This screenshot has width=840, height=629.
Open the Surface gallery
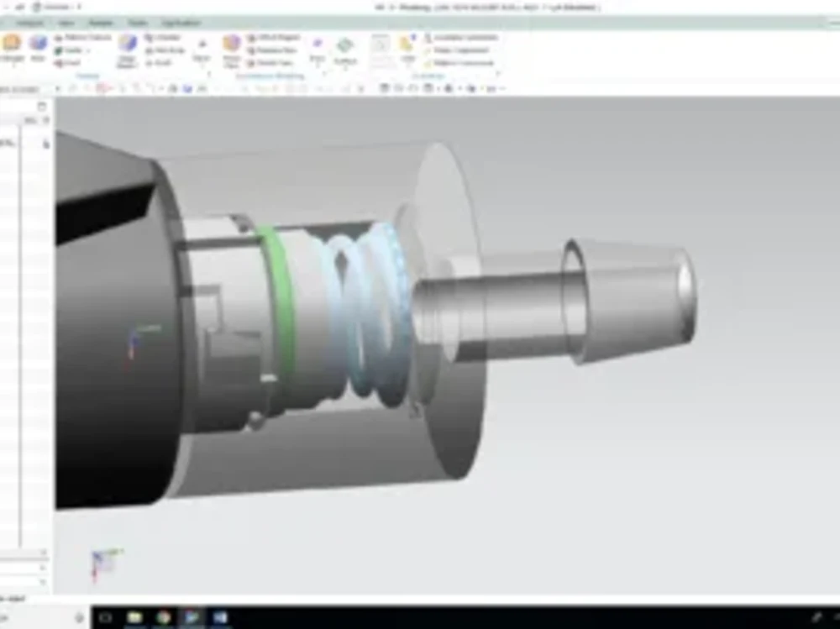(x=345, y=51)
